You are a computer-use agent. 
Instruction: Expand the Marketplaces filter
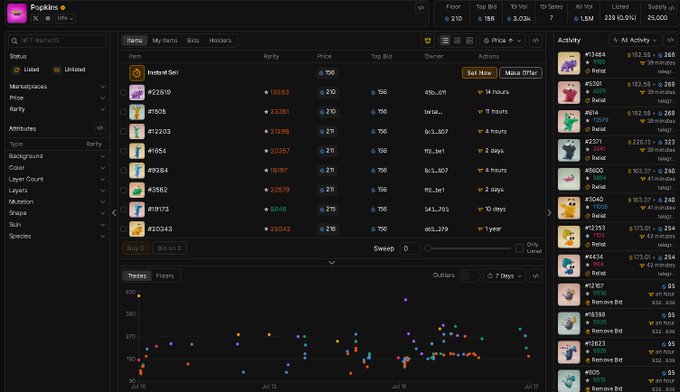point(57,87)
